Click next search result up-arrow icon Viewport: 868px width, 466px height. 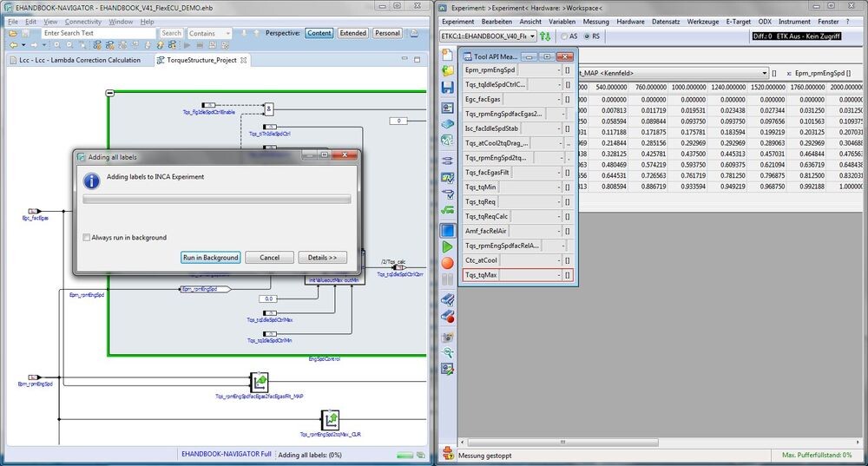256,33
